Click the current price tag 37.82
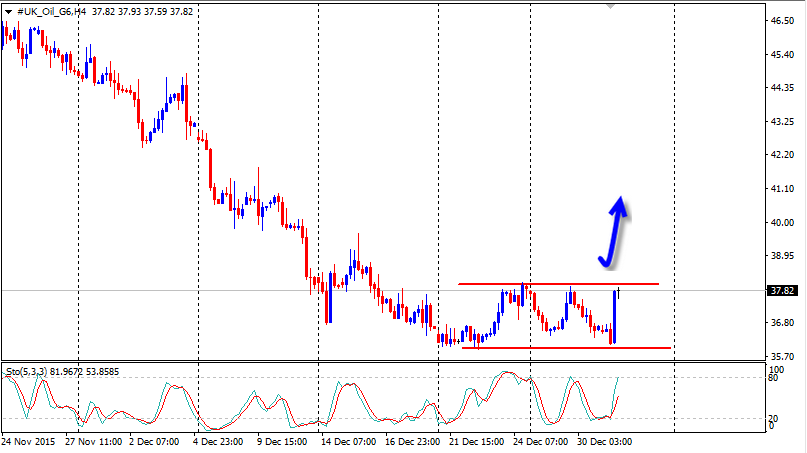The height and width of the screenshot is (453, 807). (x=782, y=291)
